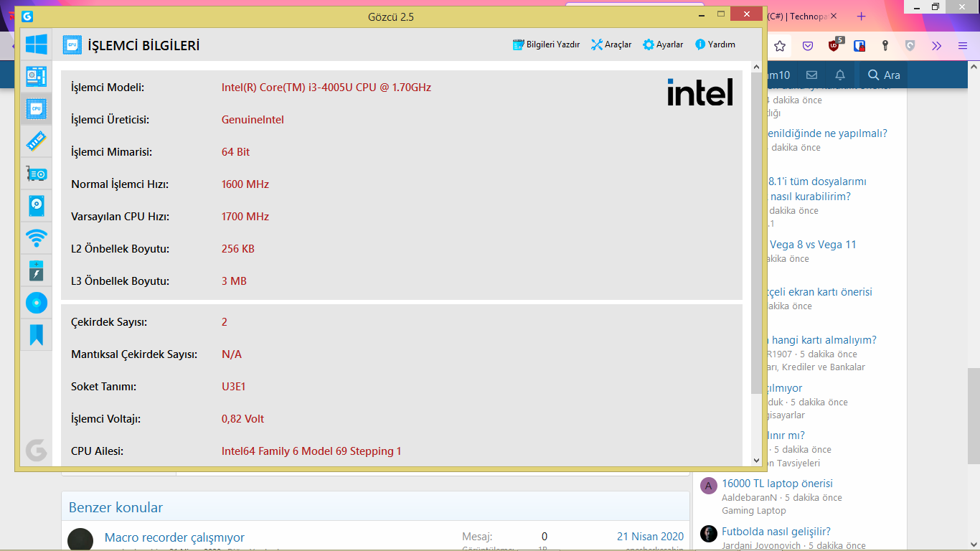Open forum notifications via bell icon
This screenshot has width=980, height=551.
coord(840,75)
